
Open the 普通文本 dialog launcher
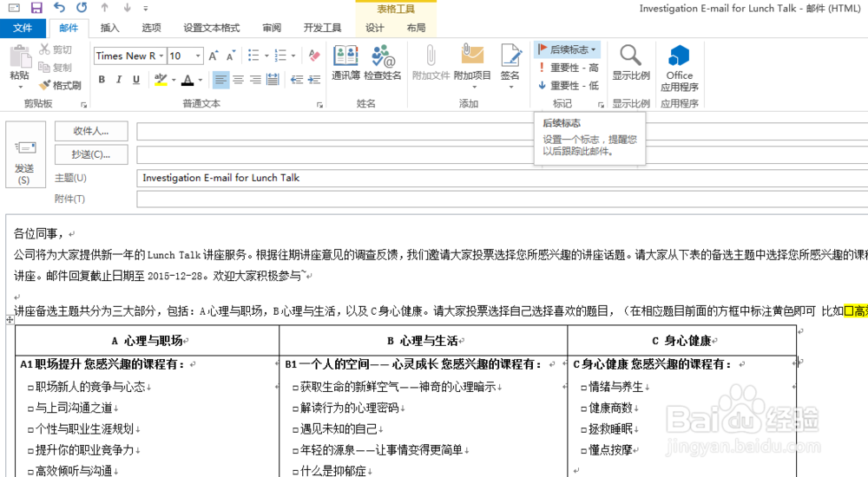tap(319, 105)
